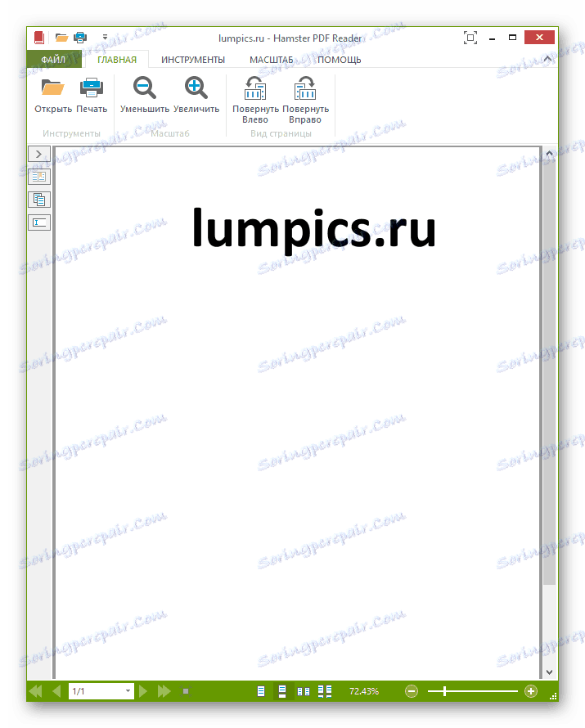585x728 pixels.
Task: Zoom in with Увеличить magnifier
Action: [196, 96]
